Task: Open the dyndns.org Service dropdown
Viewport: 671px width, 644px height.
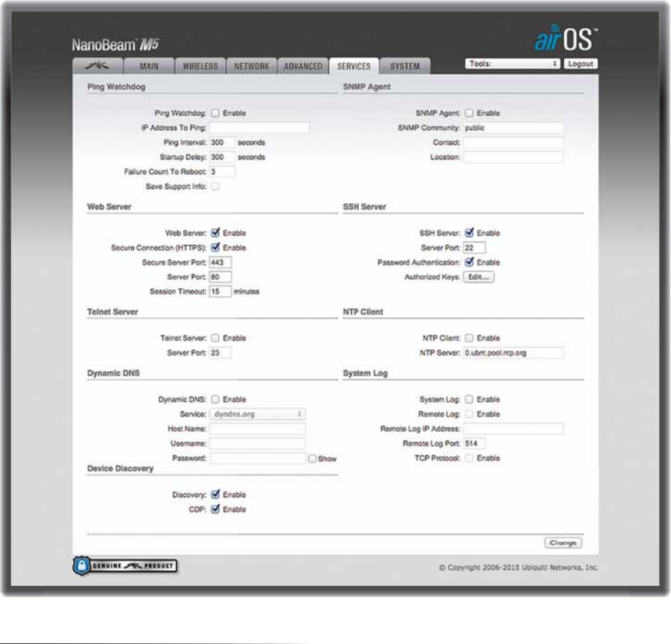Action: point(257,414)
